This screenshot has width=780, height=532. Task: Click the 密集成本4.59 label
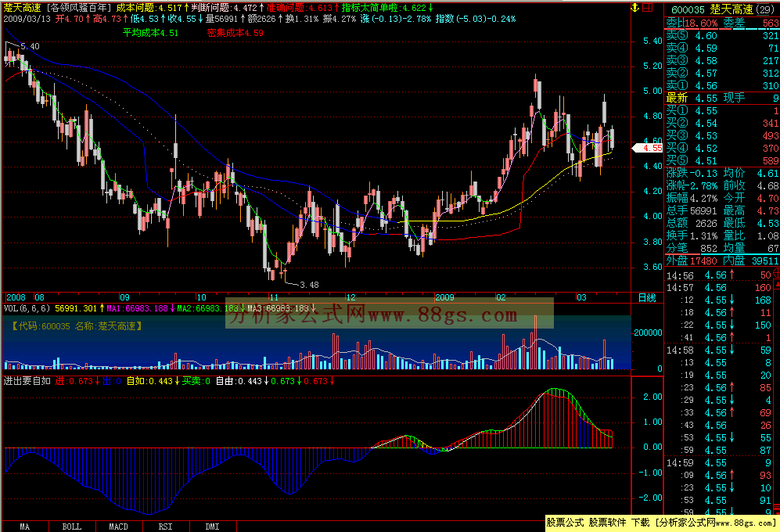[235, 33]
